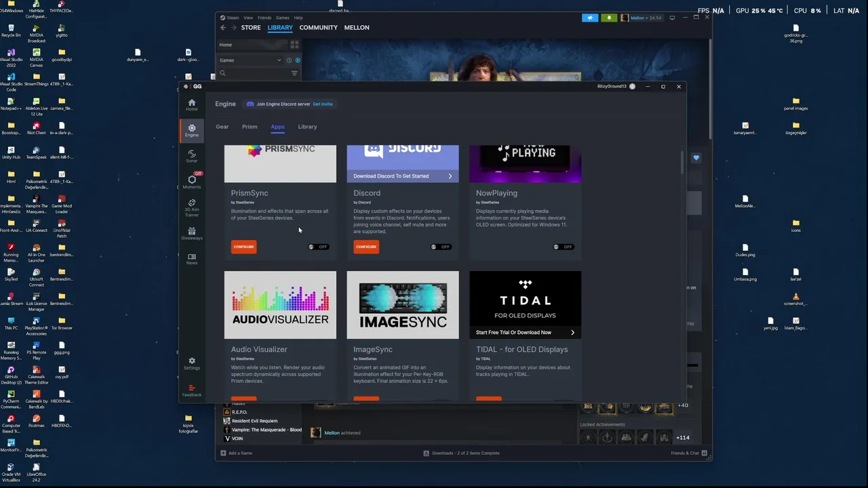
Task: Open Friends menu in Steam
Action: [x=264, y=18]
